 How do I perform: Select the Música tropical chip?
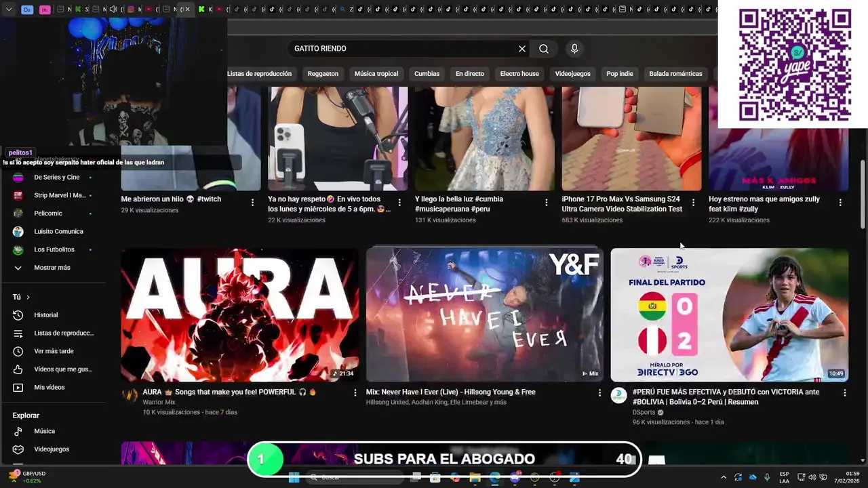376,74
